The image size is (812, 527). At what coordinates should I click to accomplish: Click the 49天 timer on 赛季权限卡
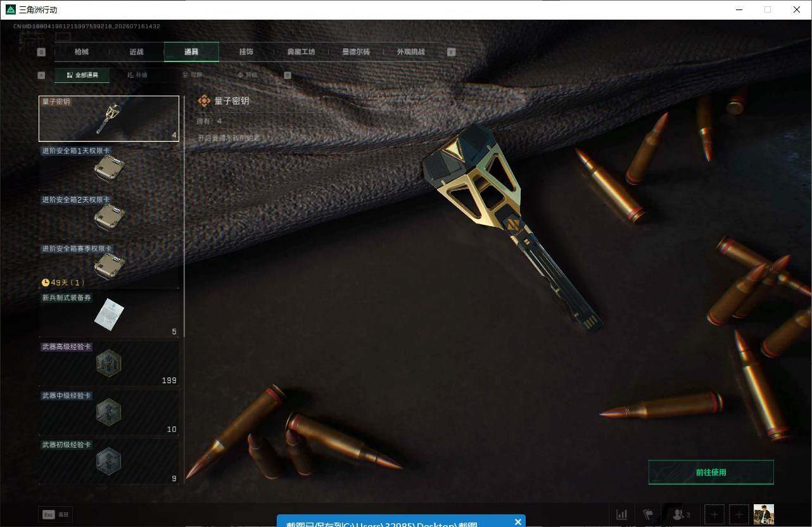click(x=63, y=283)
